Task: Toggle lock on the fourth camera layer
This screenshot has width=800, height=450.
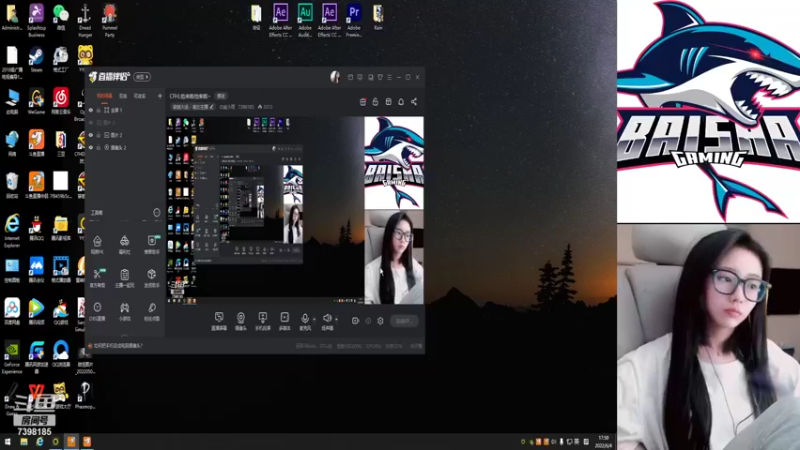Action: point(98,147)
